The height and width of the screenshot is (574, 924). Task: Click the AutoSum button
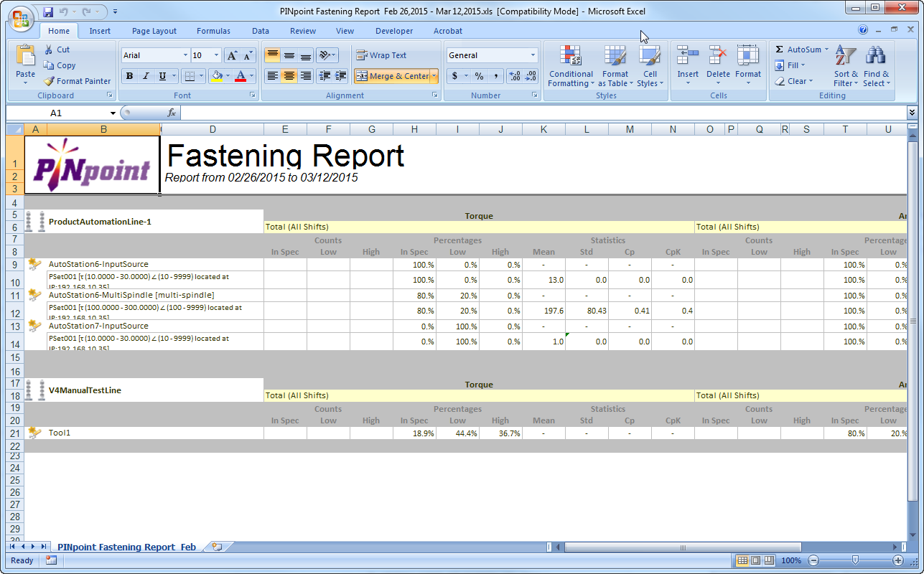[802, 50]
